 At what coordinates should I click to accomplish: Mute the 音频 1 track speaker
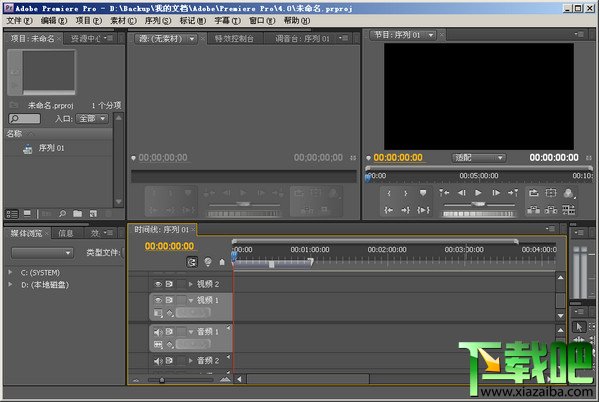pyautogui.click(x=158, y=332)
